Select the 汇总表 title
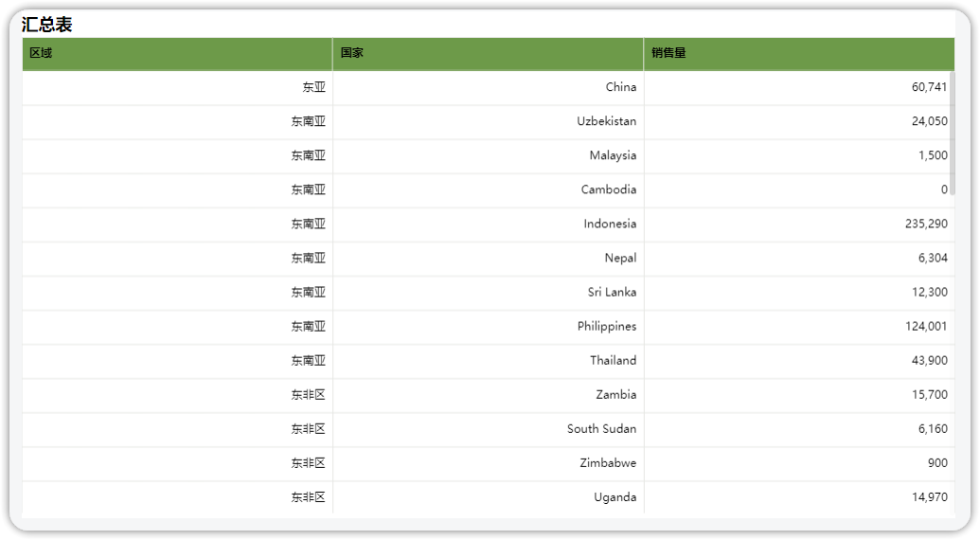 [x=47, y=25]
